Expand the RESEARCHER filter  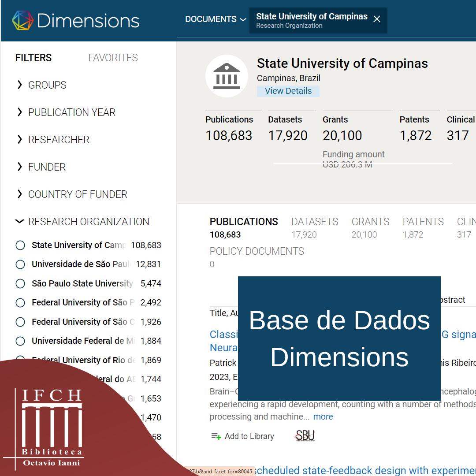coord(20,139)
